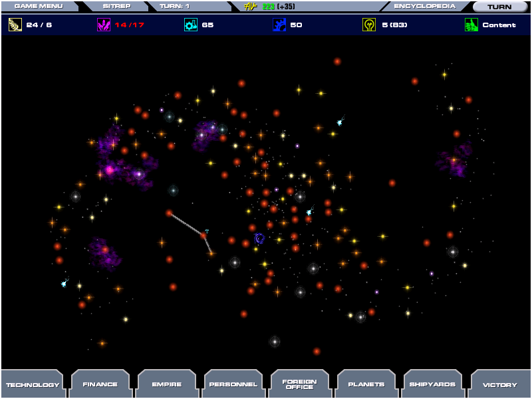Switch to the Technology screen
532x399 pixels.
click(33, 384)
